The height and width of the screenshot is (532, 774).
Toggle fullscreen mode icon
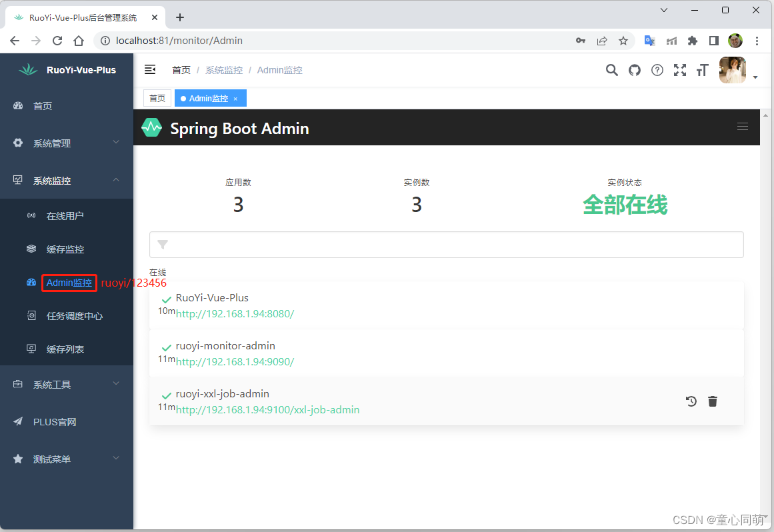[680, 70]
